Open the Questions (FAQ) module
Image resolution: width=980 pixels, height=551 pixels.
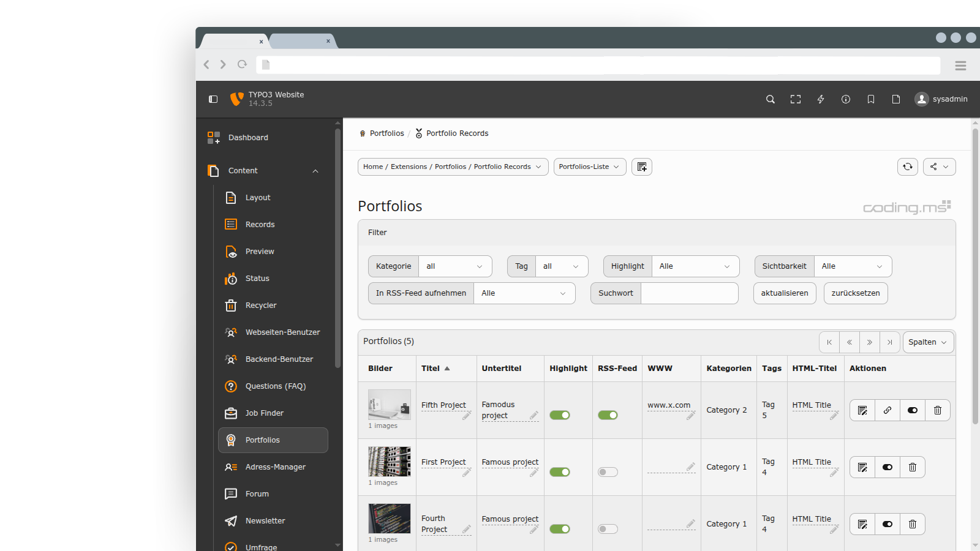273,386
